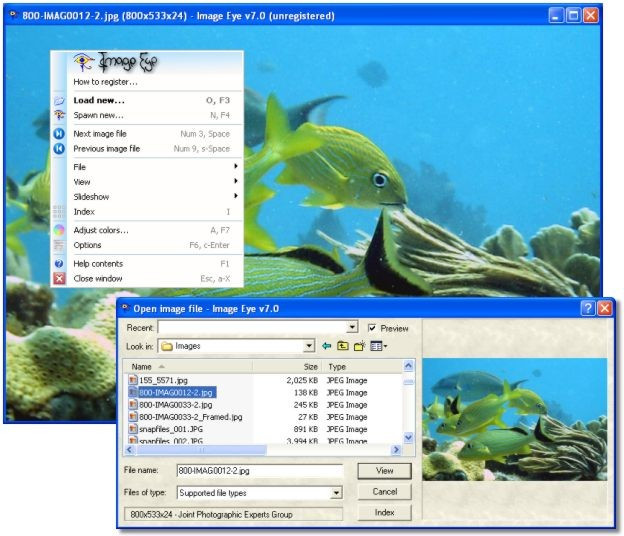Click the fish preview thumbnail

click(x=515, y=419)
